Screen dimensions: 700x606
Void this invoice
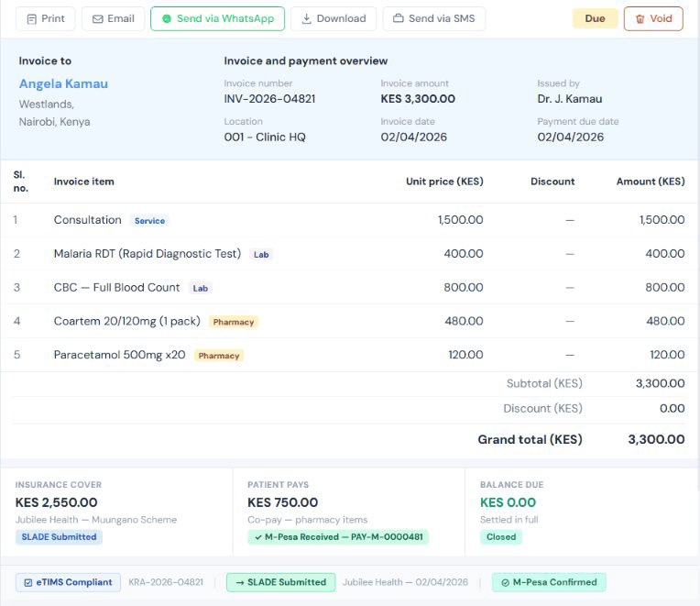pos(653,18)
